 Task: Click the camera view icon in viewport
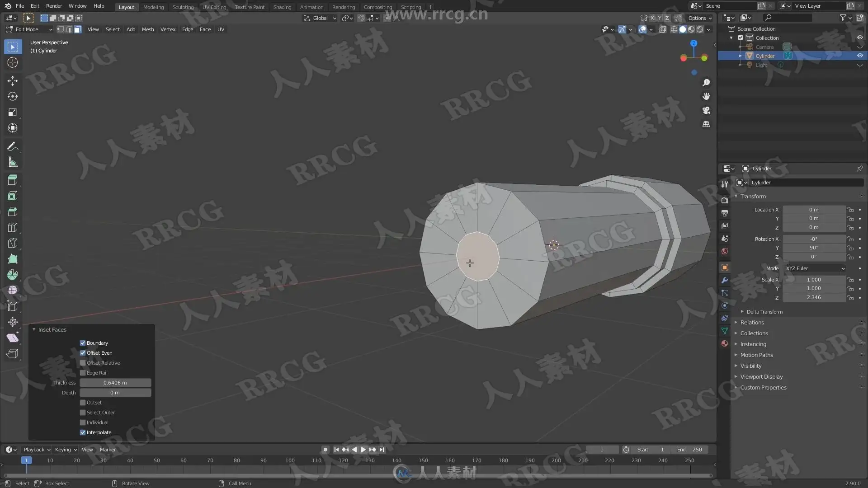click(x=706, y=110)
